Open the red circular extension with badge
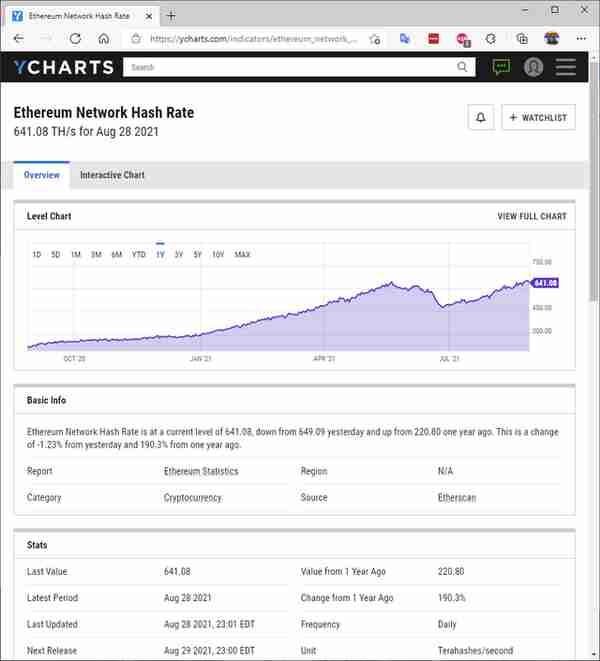 463,40
